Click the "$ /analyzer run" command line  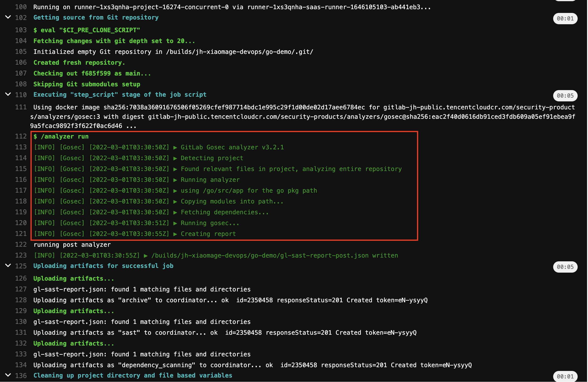(61, 137)
